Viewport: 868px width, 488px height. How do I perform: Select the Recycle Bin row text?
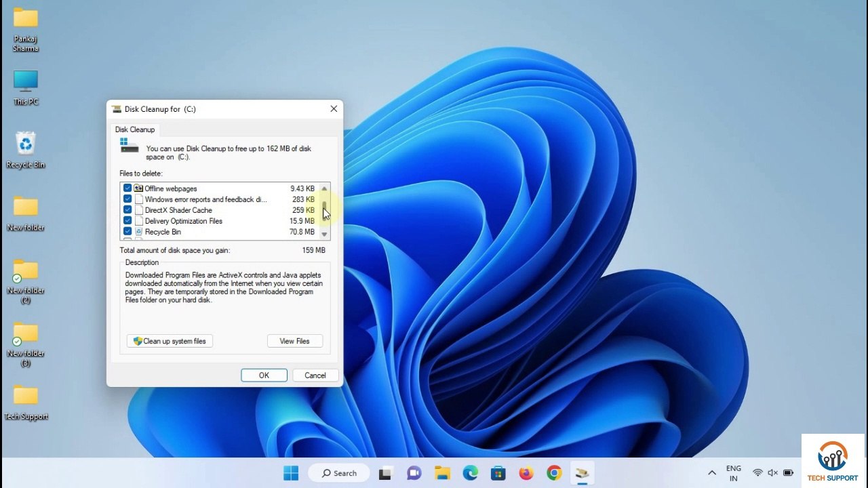[x=163, y=232]
